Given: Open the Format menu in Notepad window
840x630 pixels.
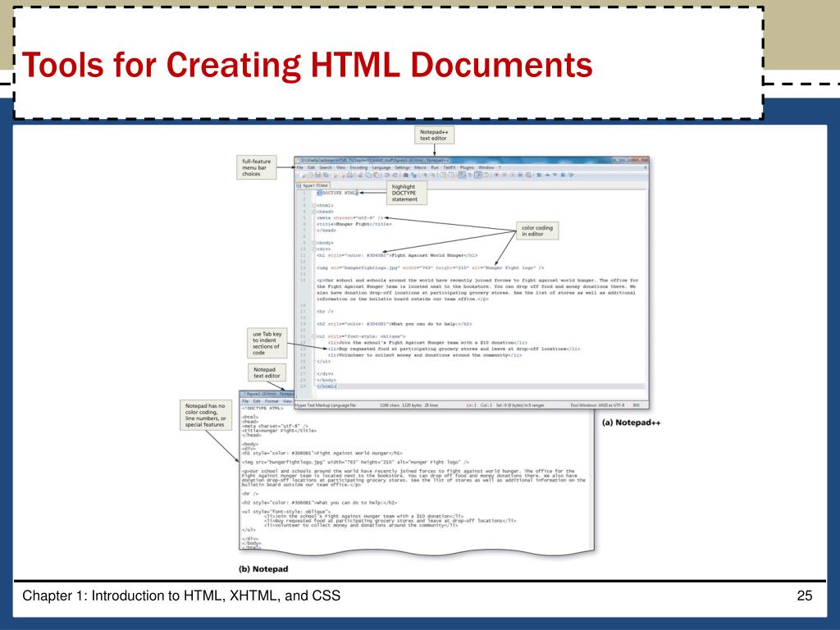Looking at the screenshot, I should pos(272,400).
